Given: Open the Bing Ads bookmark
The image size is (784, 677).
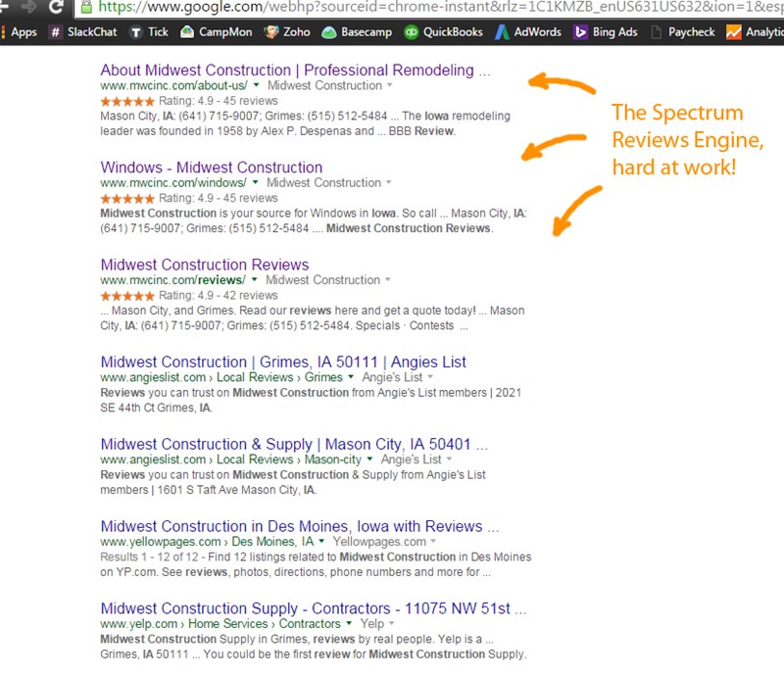Looking at the screenshot, I should coord(606,31).
